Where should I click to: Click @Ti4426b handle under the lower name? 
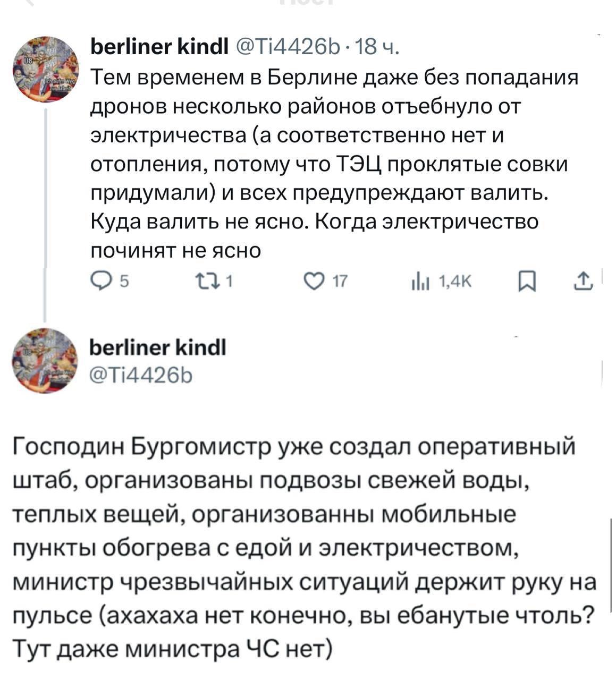(x=143, y=375)
